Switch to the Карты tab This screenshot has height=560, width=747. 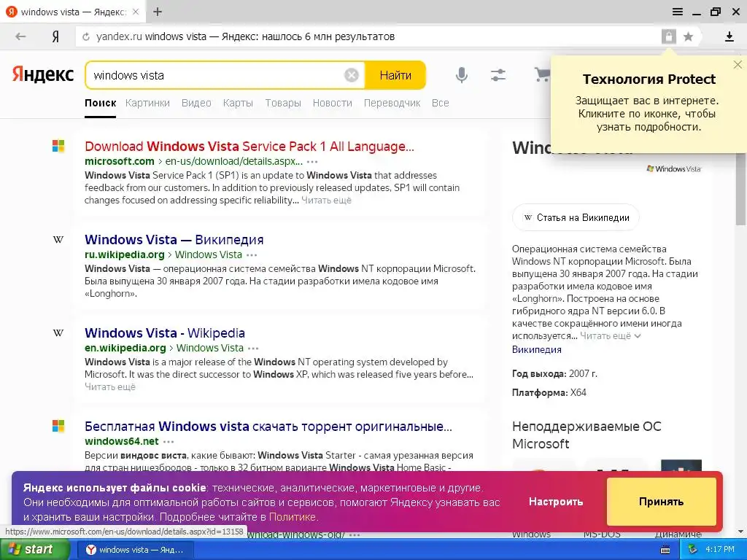238,103
